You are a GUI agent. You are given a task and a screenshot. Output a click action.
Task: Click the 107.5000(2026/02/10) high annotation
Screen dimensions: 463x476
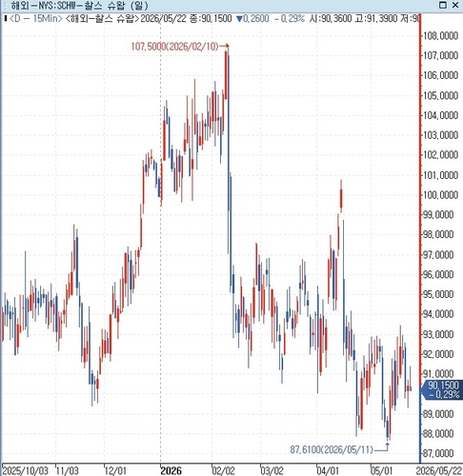click(x=174, y=47)
